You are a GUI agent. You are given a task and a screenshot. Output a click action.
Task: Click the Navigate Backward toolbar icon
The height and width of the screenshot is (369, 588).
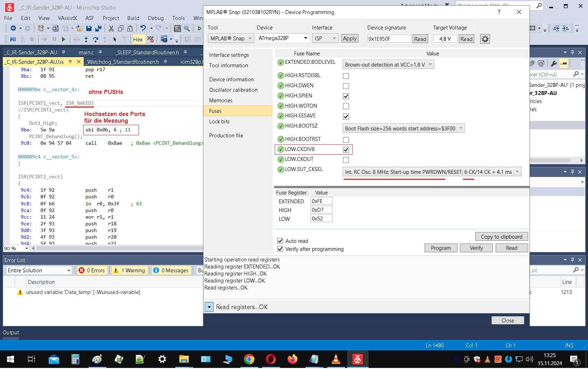[x=13, y=28]
